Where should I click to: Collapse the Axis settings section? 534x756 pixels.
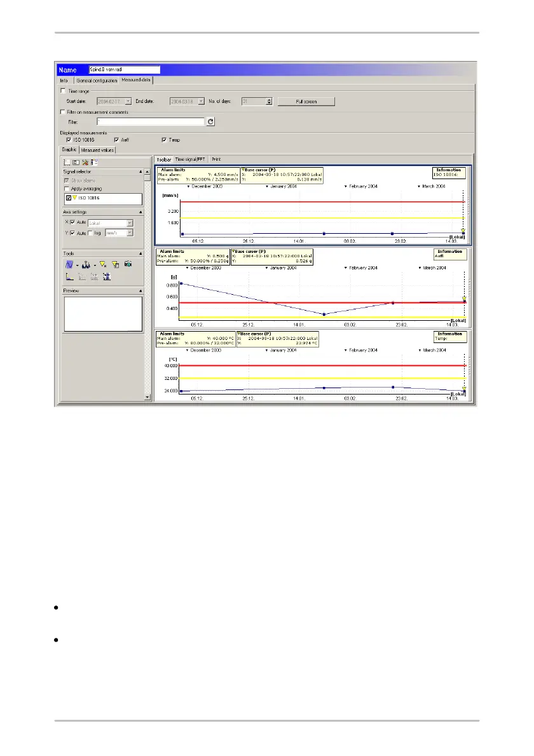(139, 212)
